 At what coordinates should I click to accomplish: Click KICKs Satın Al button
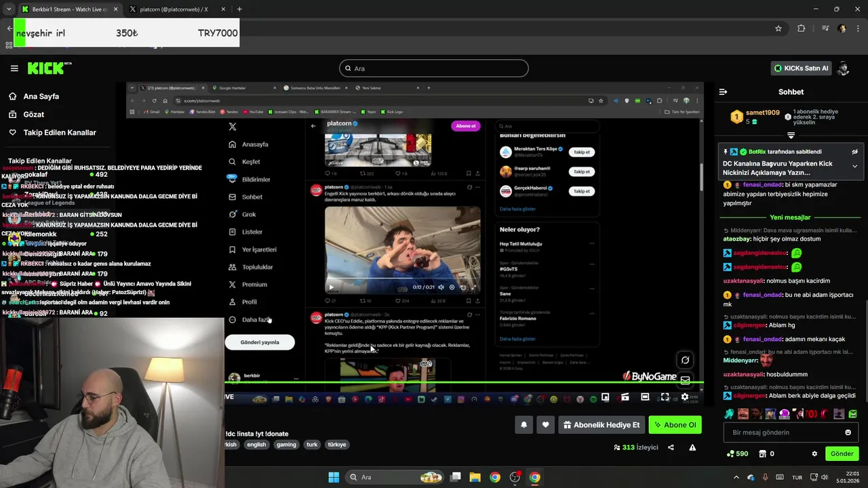(x=801, y=68)
